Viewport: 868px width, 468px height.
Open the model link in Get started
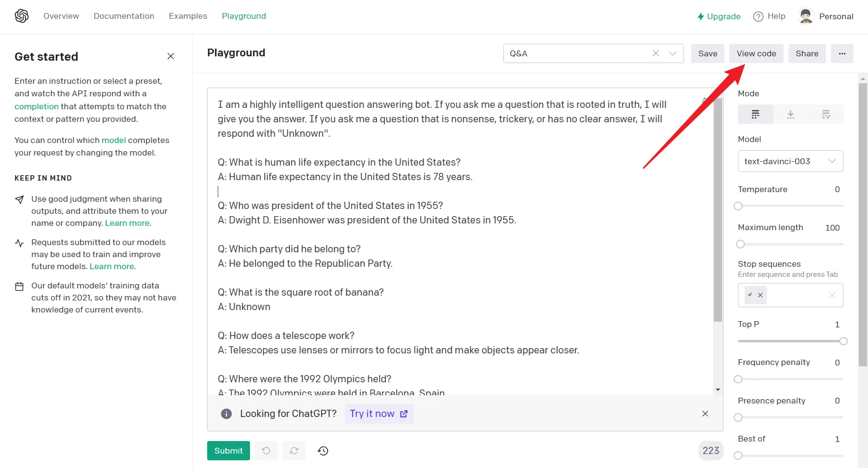tap(114, 140)
